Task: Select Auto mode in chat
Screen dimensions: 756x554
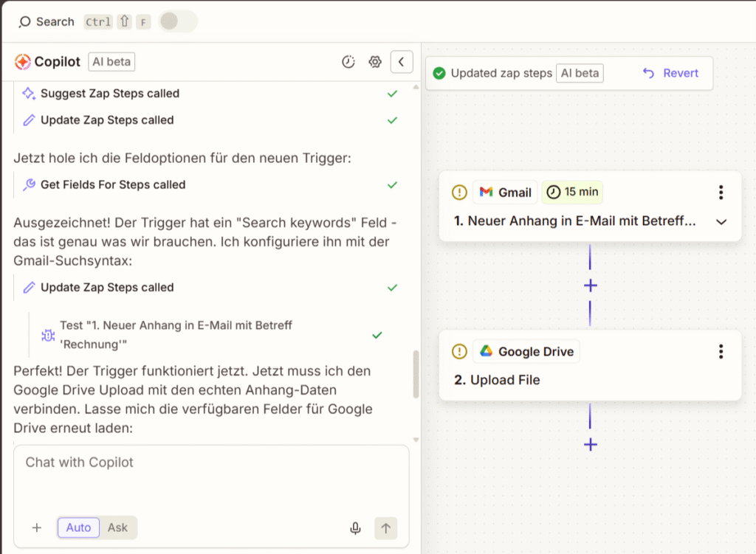Action: [78, 527]
